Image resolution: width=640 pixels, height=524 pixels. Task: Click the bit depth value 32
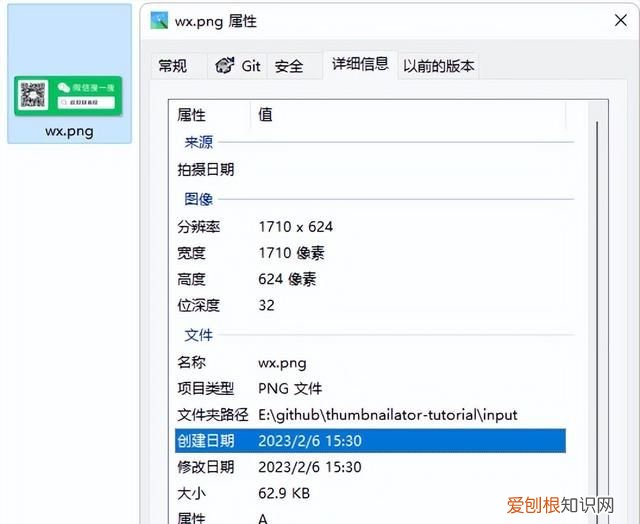pos(267,305)
